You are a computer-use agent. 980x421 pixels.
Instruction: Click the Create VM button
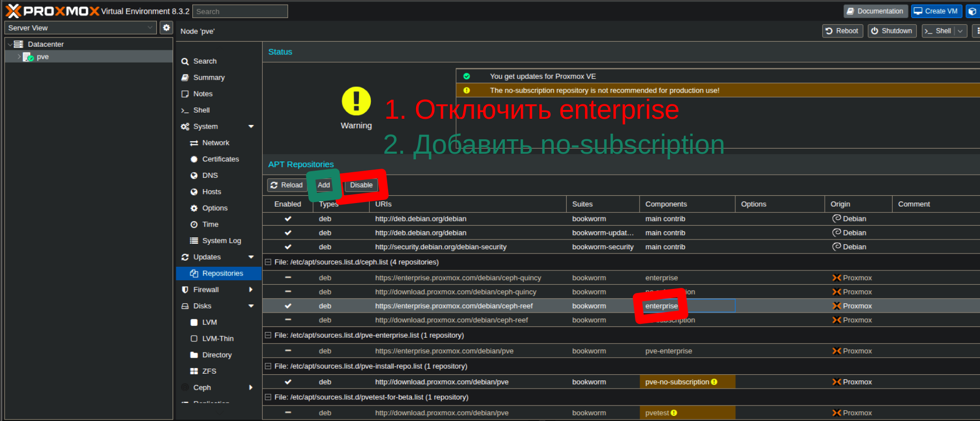(x=936, y=11)
